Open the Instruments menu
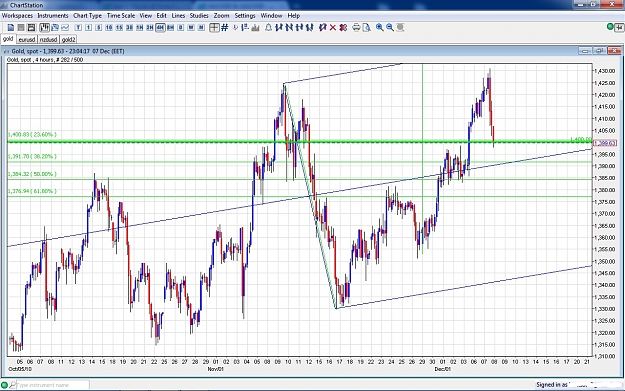Screen dimensions: 625x391 53,16
